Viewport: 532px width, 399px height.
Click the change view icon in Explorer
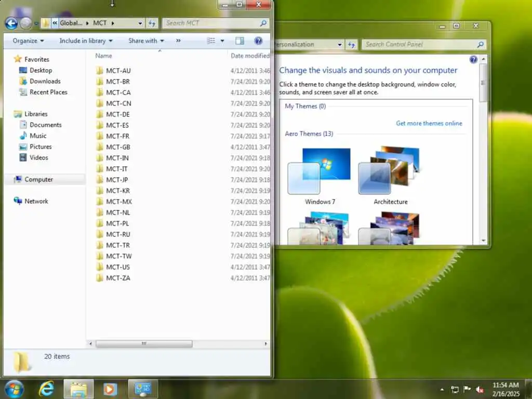coord(211,41)
